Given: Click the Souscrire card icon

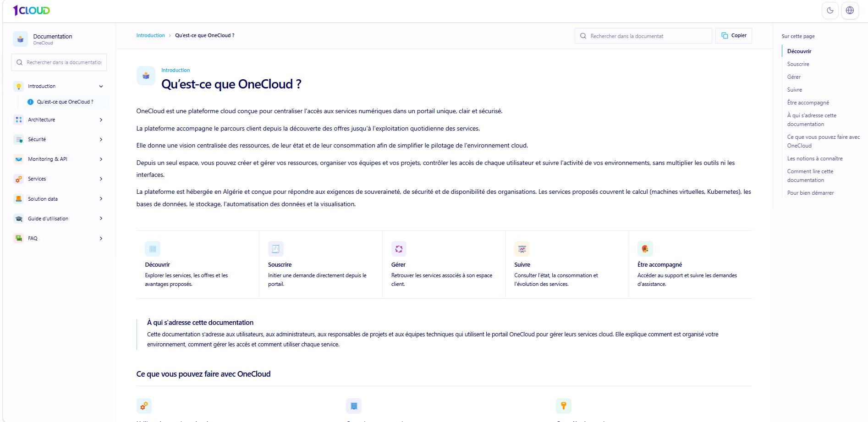Looking at the screenshot, I should (276, 249).
